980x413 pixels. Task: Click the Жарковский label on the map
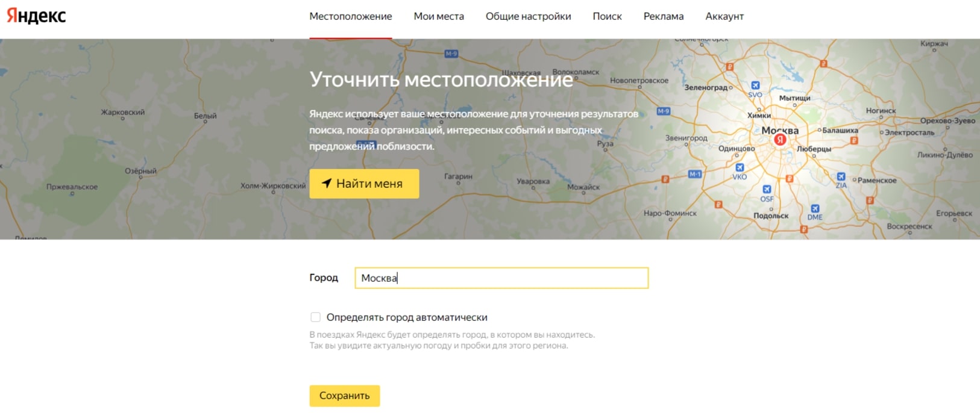[122, 112]
